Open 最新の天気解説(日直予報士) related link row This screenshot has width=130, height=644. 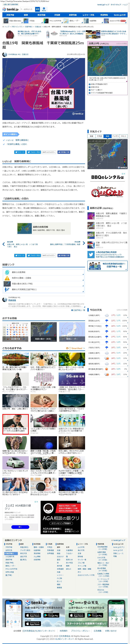tap(43, 289)
